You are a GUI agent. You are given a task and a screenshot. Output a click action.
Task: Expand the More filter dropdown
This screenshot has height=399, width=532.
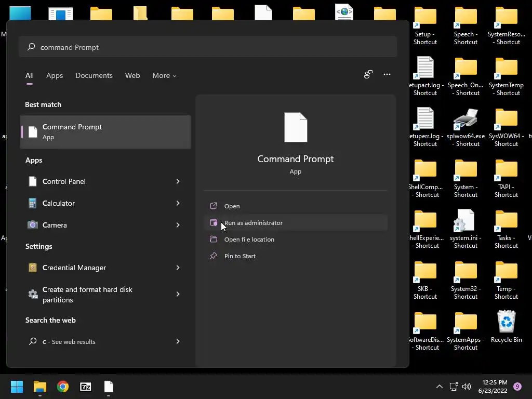[164, 75]
